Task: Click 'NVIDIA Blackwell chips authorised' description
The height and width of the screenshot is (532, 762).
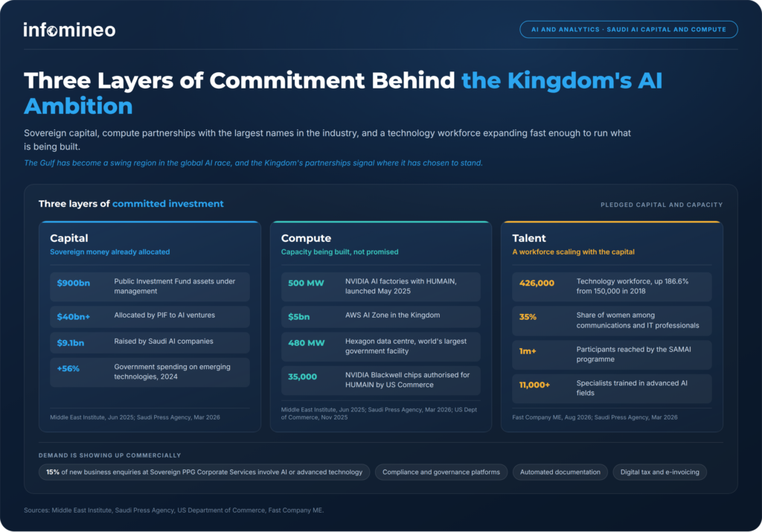Action: click(x=407, y=380)
